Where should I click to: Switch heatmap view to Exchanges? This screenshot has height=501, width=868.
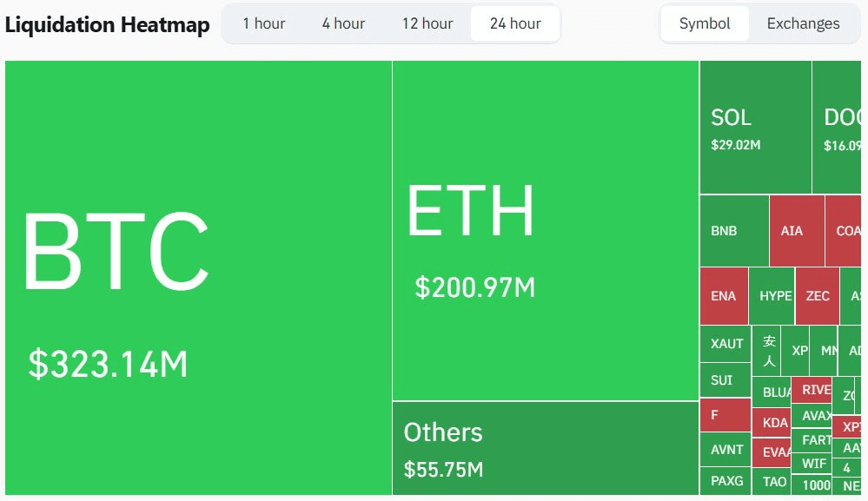(803, 23)
